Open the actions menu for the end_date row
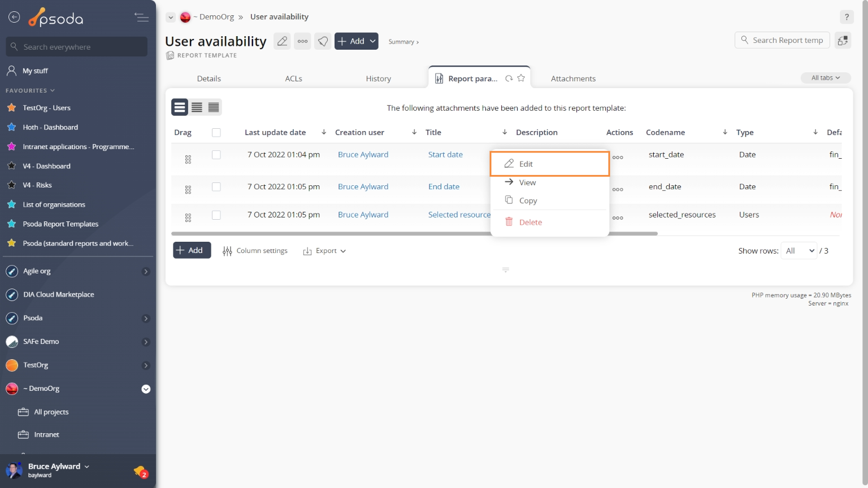 tap(618, 189)
